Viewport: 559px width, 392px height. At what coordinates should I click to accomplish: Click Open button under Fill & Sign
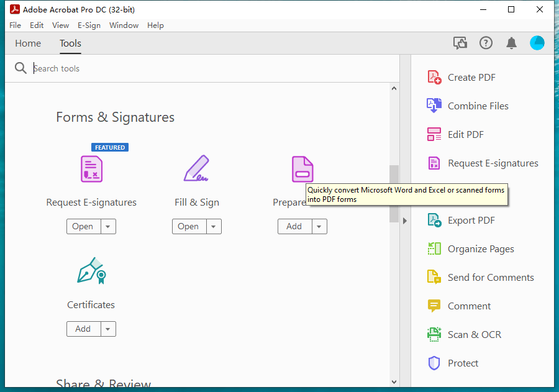(x=189, y=227)
